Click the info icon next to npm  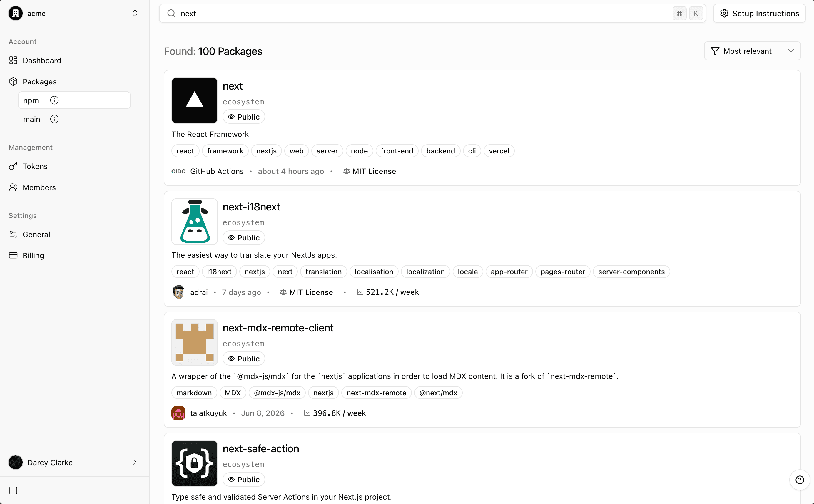(x=54, y=100)
